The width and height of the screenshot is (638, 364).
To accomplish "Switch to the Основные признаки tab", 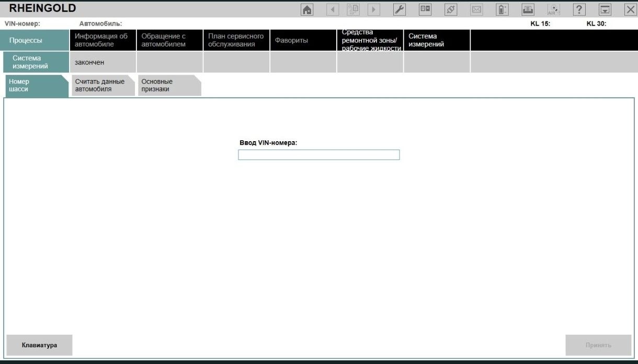I will click(168, 85).
